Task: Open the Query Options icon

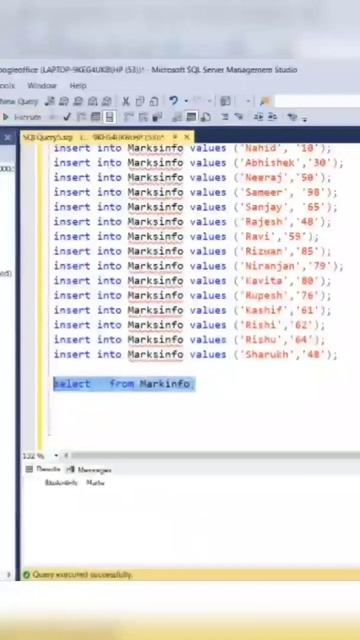Action: coord(96,118)
